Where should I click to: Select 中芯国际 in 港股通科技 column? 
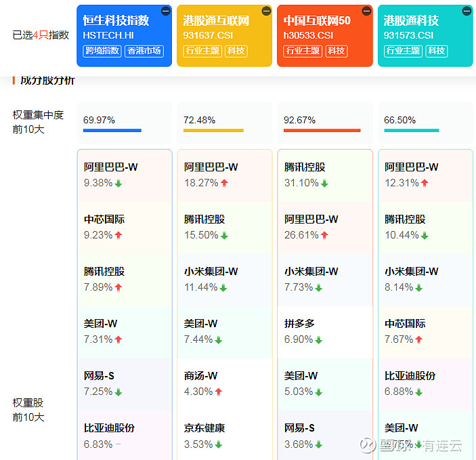[x=405, y=324]
